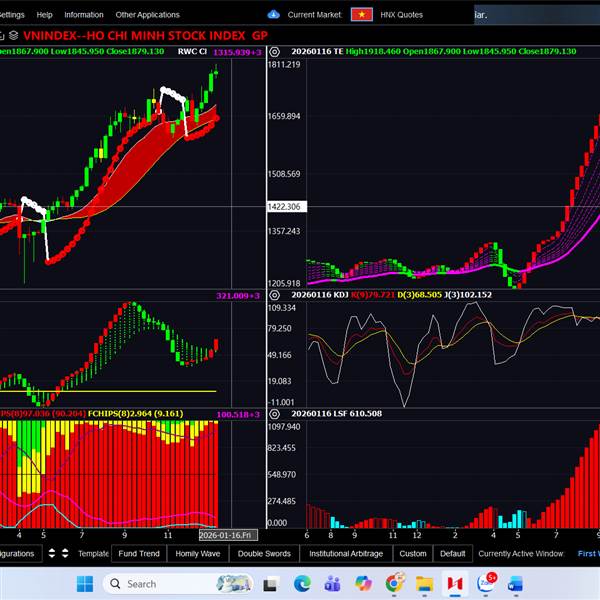The image size is (600, 600).
Task: Click the Windows Start button
Action: [84, 583]
